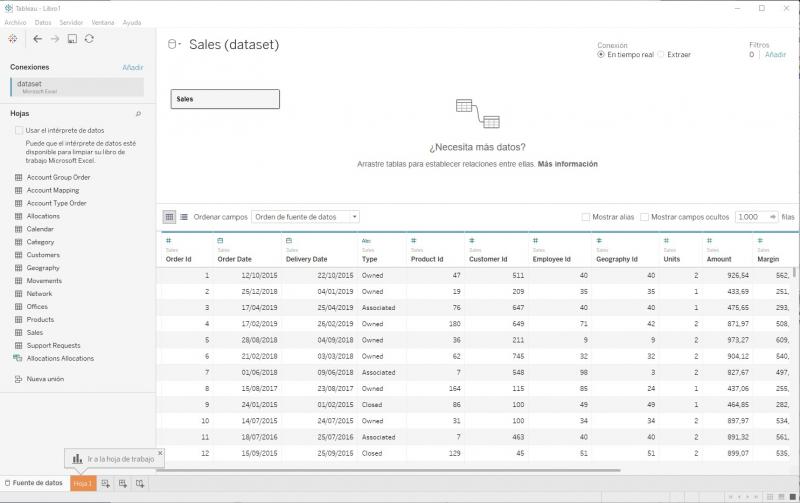The height and width of the screenshot is (503, 800).
Task: Click the vertical scrollbar of data grid
Action: (794, 272)
